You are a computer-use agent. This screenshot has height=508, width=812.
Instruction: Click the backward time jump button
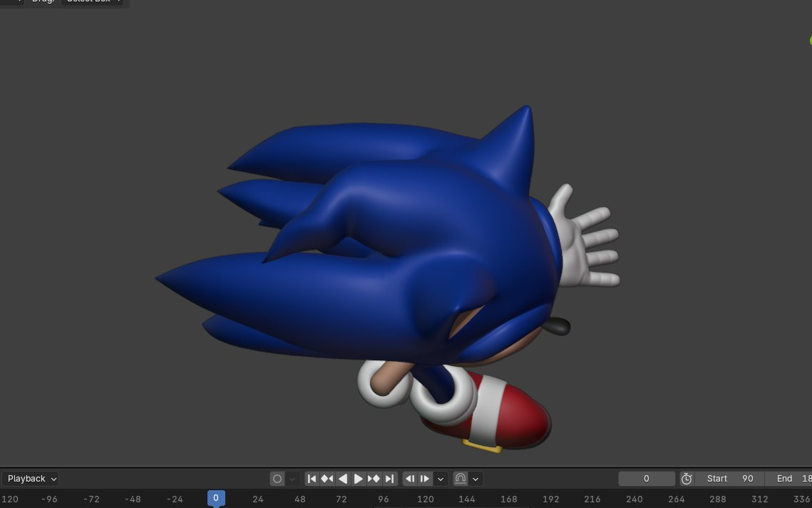click(x=410, y=479)
